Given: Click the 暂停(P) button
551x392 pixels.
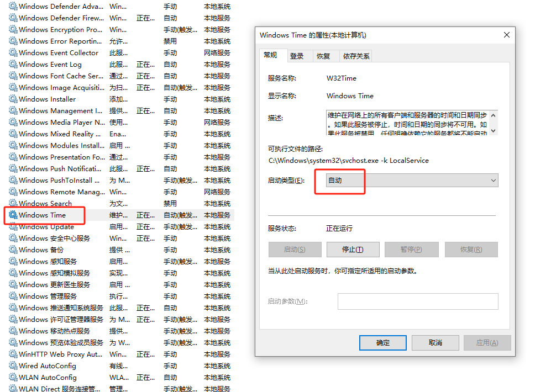Looking at the screenshot, I should tap(412, 250).
